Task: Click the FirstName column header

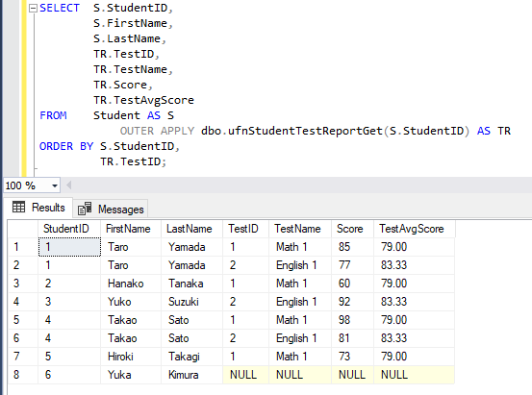Action: point(131,229)
